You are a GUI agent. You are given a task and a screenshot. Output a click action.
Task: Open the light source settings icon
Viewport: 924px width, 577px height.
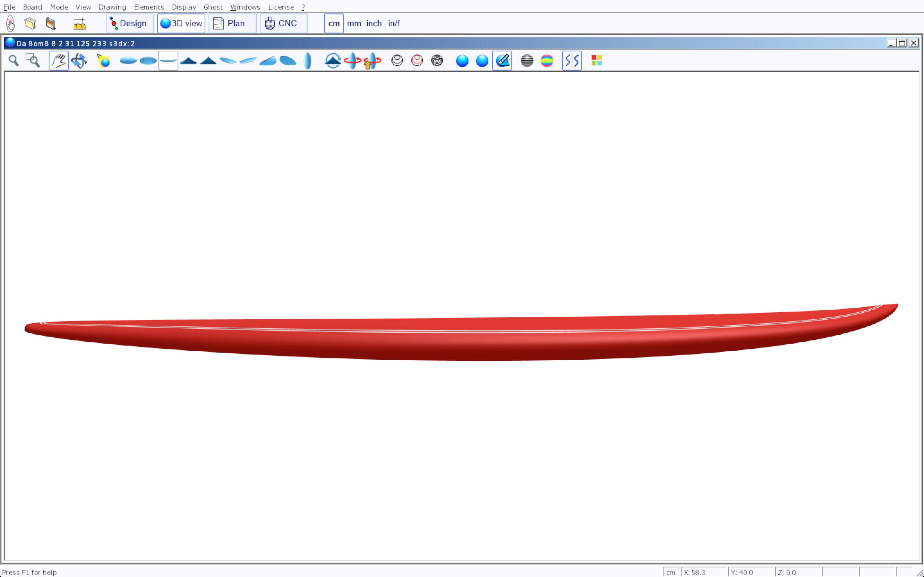tap(104, 61)
